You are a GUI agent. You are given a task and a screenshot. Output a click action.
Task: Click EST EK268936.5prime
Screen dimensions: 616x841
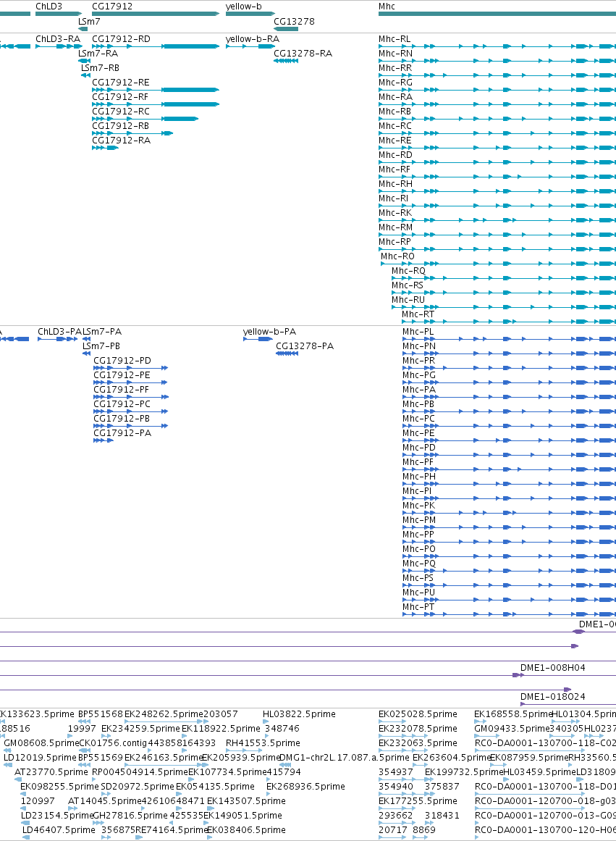305,787
